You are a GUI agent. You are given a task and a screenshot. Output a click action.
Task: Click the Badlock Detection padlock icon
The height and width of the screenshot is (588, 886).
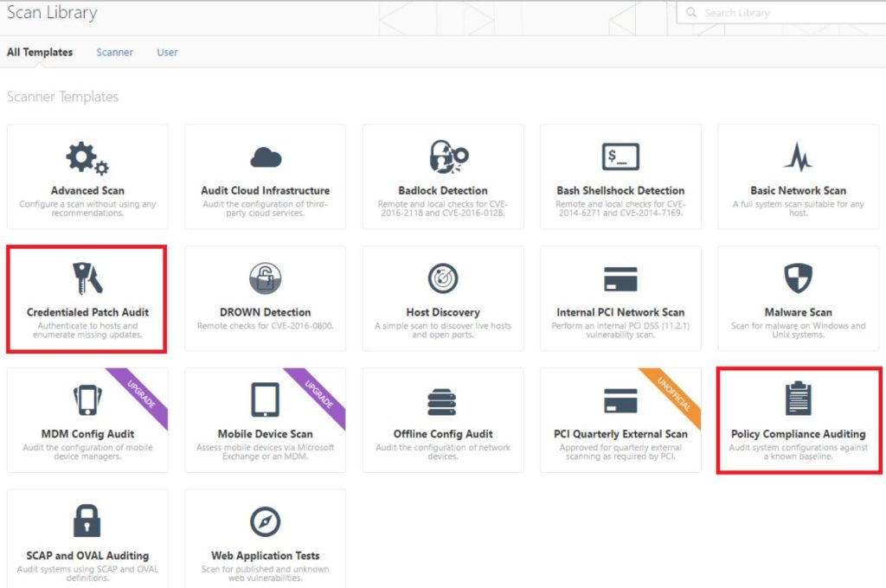point(449,157)
